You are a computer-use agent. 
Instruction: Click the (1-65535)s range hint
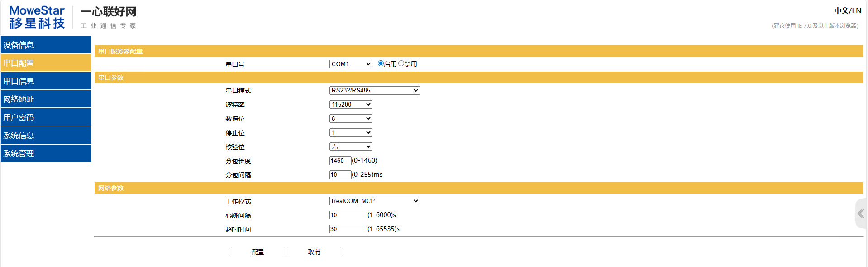coord(384,229)
